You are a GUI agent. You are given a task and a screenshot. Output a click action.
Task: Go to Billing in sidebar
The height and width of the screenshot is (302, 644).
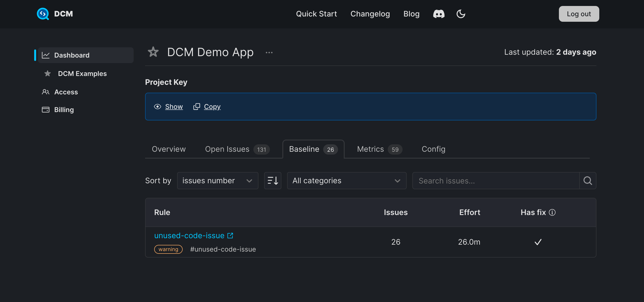(64, 110)
